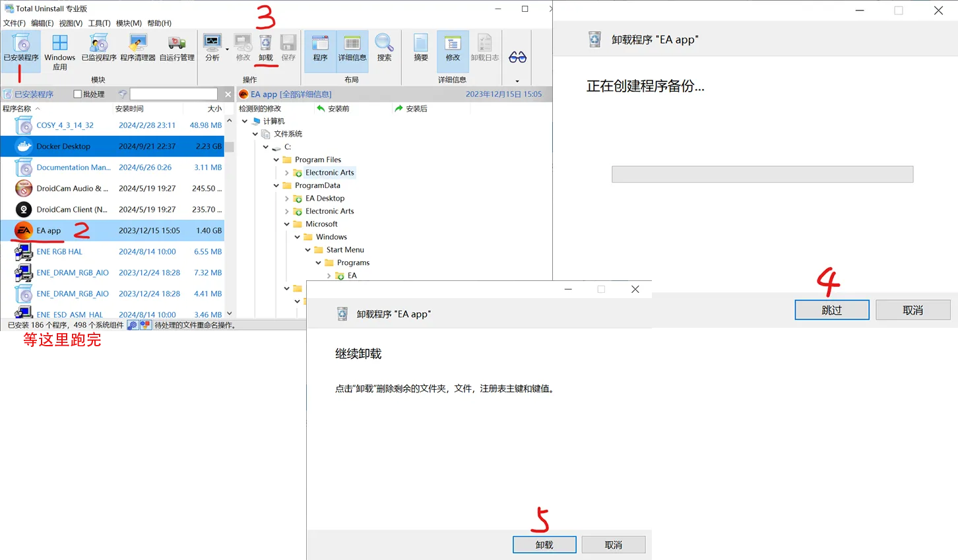Click the filter funnel icon beside search box

pyautogui.click(x=122, y=94)
